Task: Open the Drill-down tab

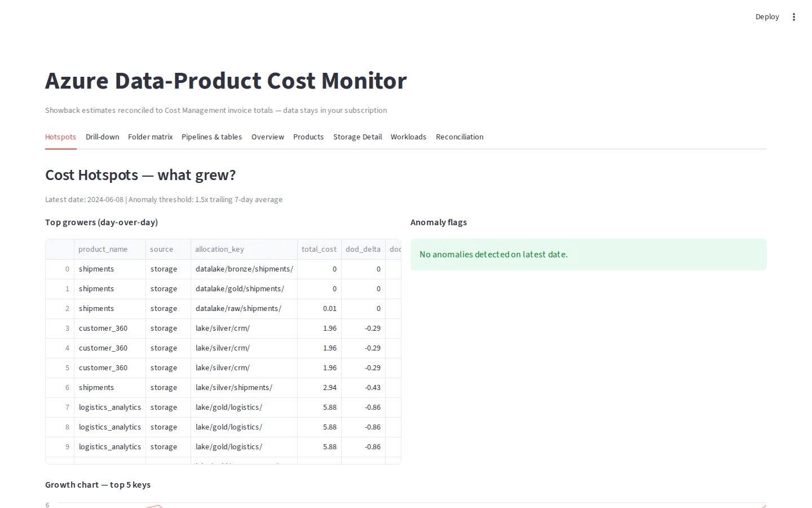Action: coord(103,137)
